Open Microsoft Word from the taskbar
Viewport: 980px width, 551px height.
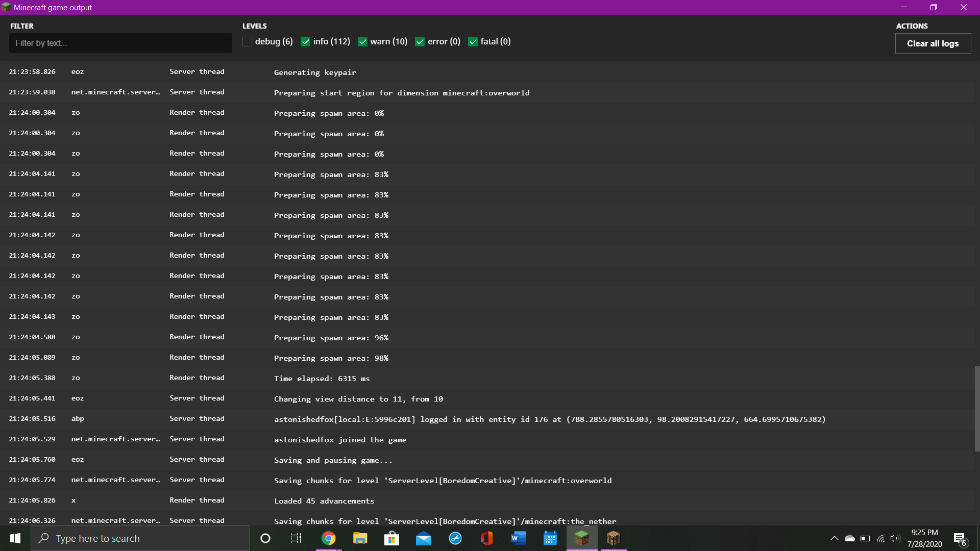click(x=519, y=538)
